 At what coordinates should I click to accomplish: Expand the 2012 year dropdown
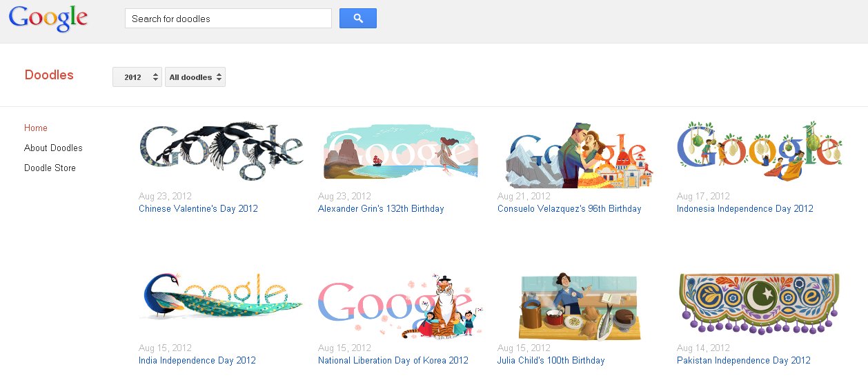tap(137, 77)
